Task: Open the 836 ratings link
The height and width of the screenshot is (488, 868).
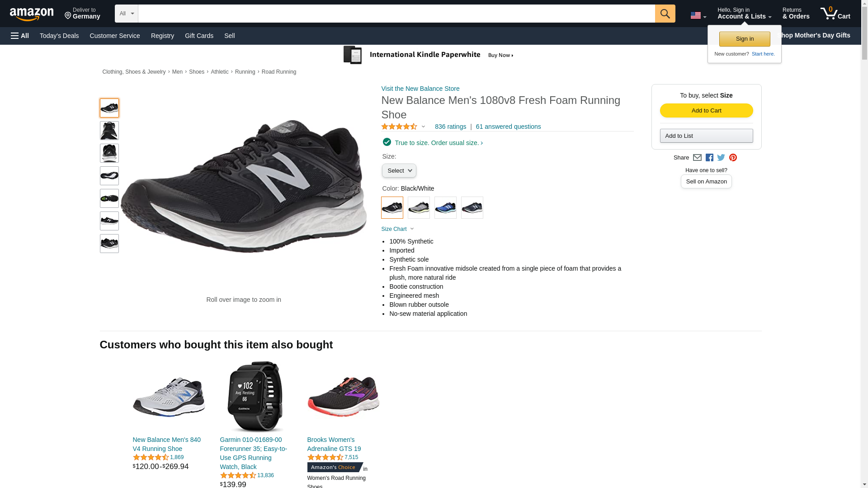Action: [x=450, y=127]
